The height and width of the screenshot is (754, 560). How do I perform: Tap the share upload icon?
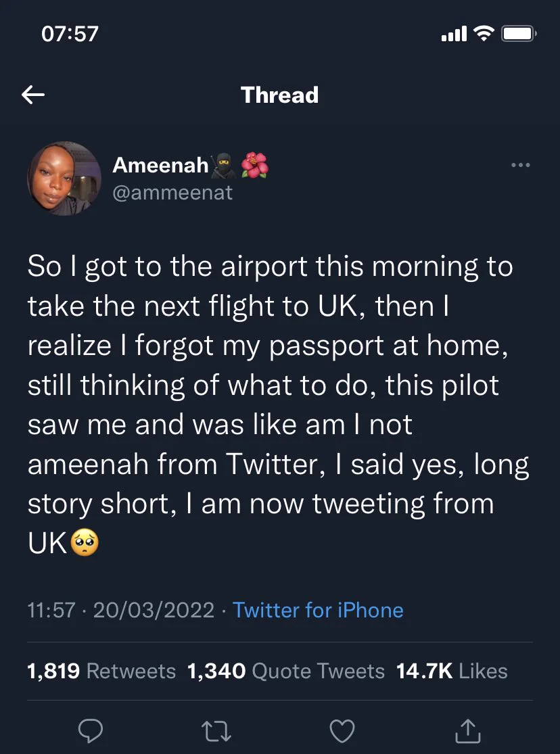468,730
